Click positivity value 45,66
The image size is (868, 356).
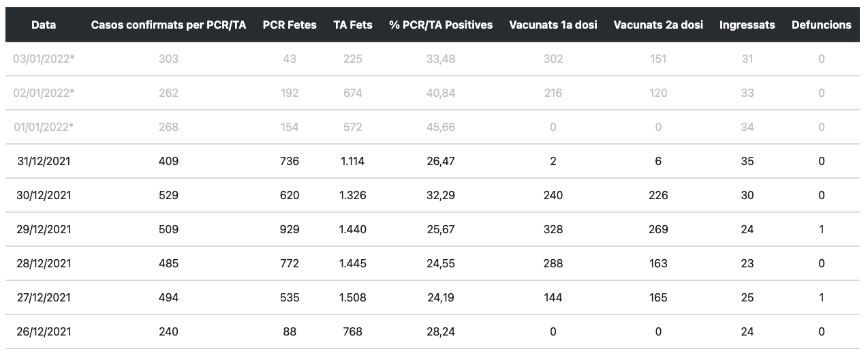pos(441,127)
